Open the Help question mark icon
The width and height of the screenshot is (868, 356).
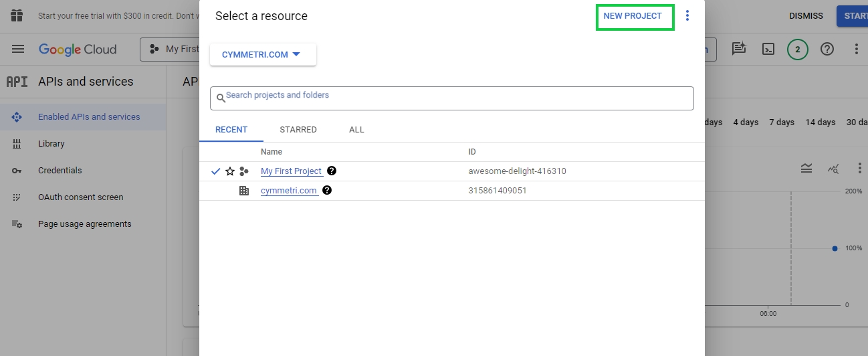(827, 49)
